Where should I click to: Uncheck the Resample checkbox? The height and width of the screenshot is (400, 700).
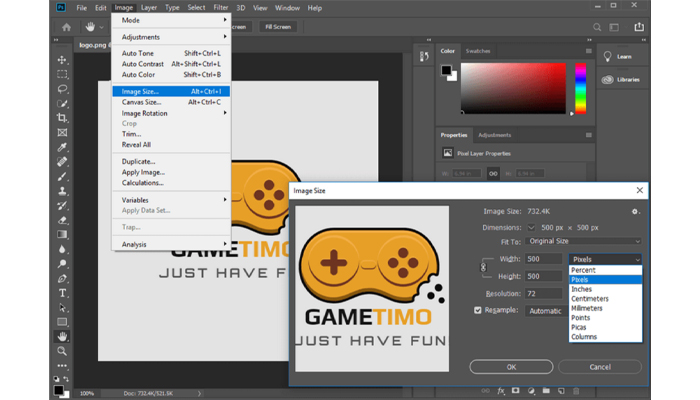[x=479, y=310]
